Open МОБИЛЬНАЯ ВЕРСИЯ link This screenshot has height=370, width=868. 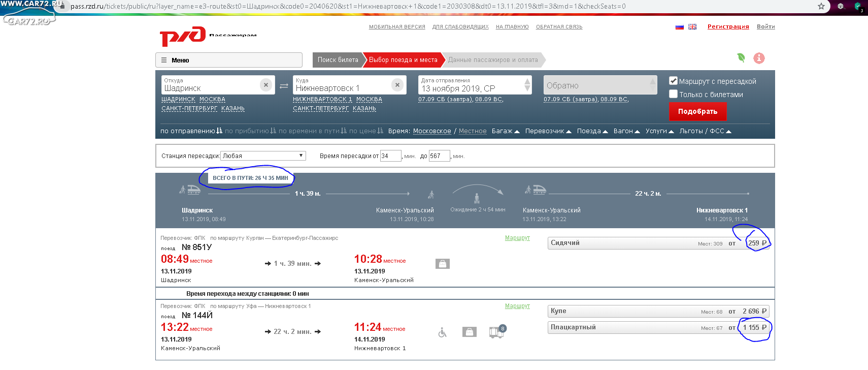click(x=397, y=27)
